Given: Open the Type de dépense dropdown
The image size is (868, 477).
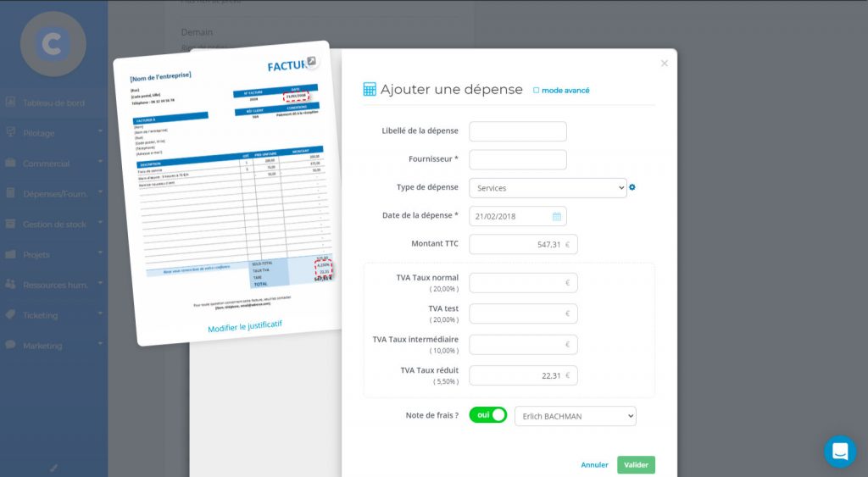Looking at the screenshot, I should point(547,188).
